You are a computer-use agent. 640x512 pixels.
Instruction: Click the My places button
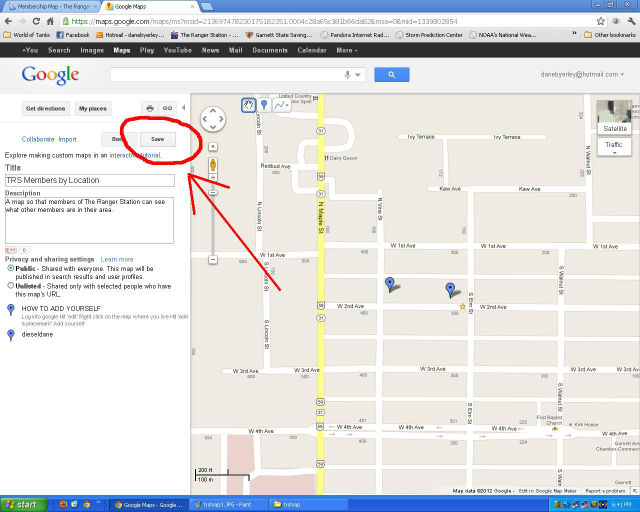point(93,109)
